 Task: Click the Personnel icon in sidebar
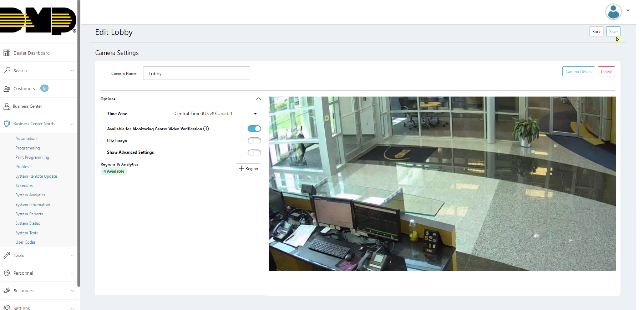[7, 273]
